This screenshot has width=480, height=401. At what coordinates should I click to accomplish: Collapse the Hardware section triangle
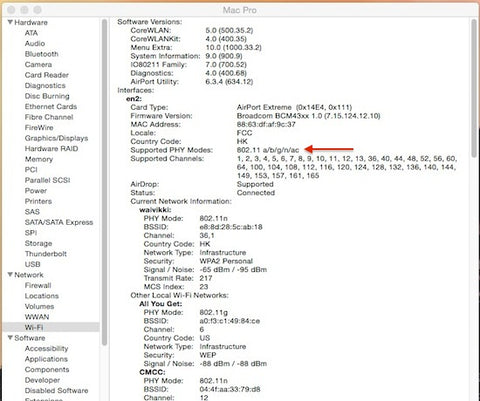(x=10, y=22)
